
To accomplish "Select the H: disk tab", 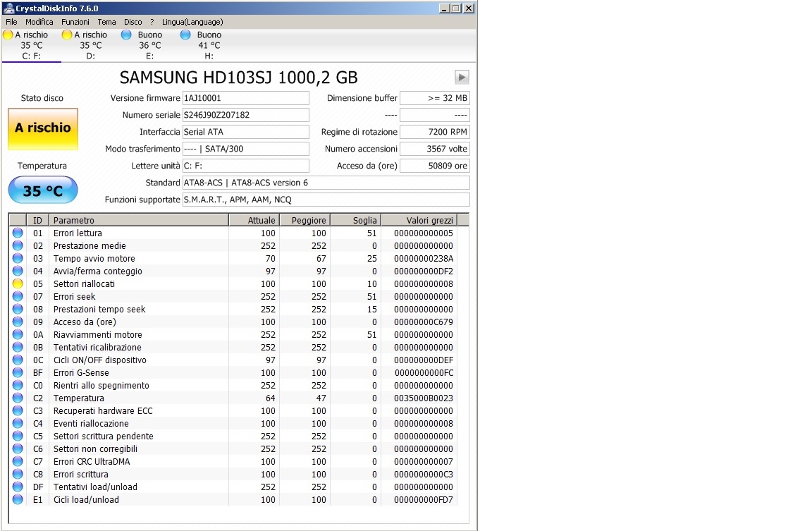I will click(209, 45).
